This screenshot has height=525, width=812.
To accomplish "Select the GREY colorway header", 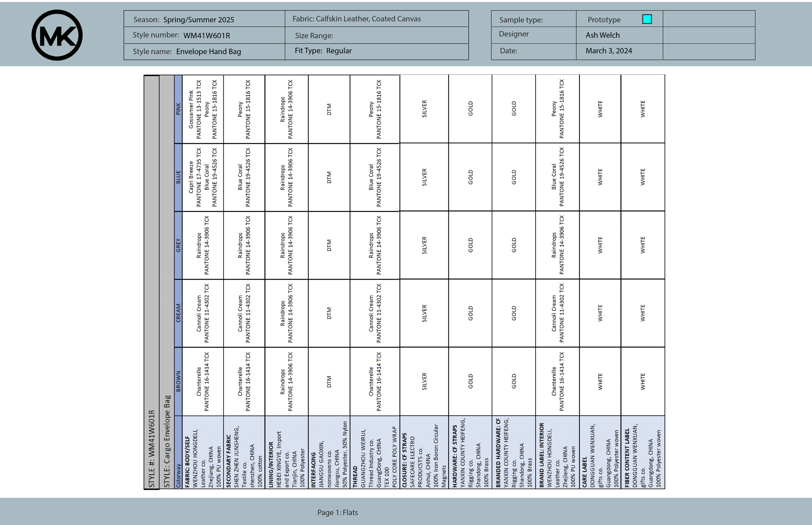I will pos(178,245).
